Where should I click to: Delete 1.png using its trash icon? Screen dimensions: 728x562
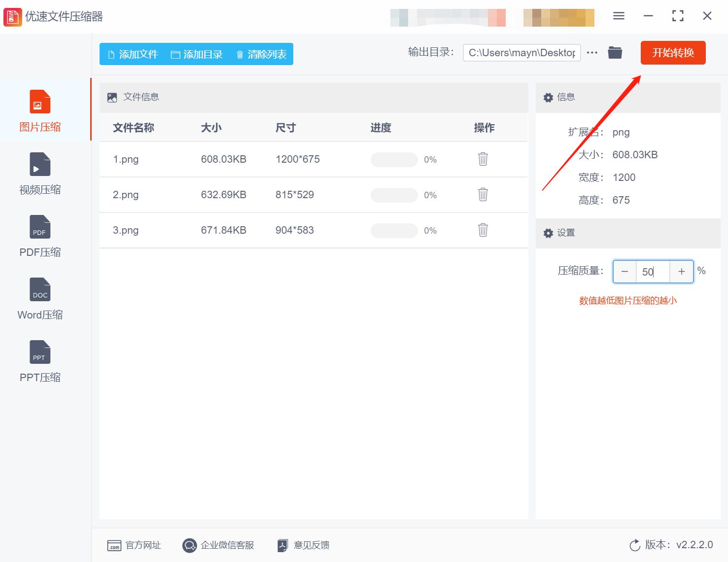pyautogui.click(x=483, y=159)
